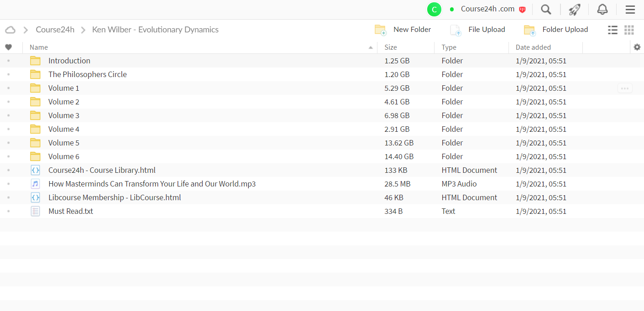Open the notifications bell

point(602,10)
